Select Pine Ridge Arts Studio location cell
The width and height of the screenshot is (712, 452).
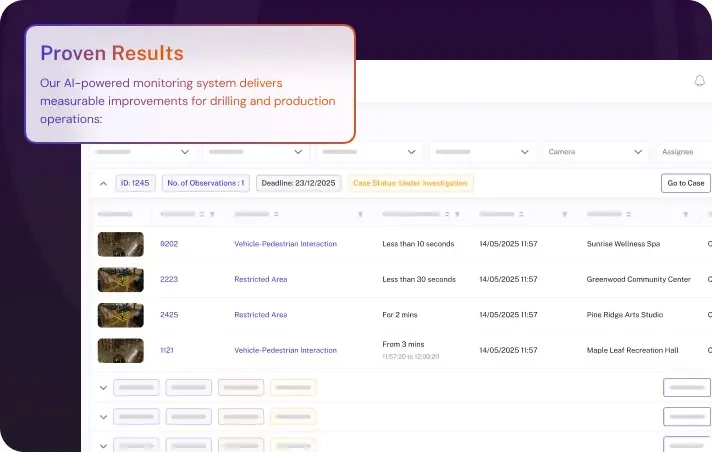(x=625, y=315)
